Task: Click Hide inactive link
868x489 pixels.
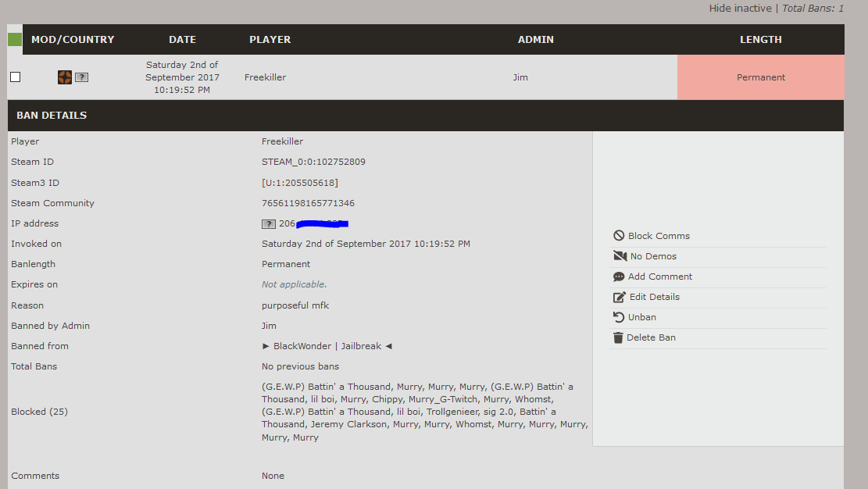Action: (740, 9)
